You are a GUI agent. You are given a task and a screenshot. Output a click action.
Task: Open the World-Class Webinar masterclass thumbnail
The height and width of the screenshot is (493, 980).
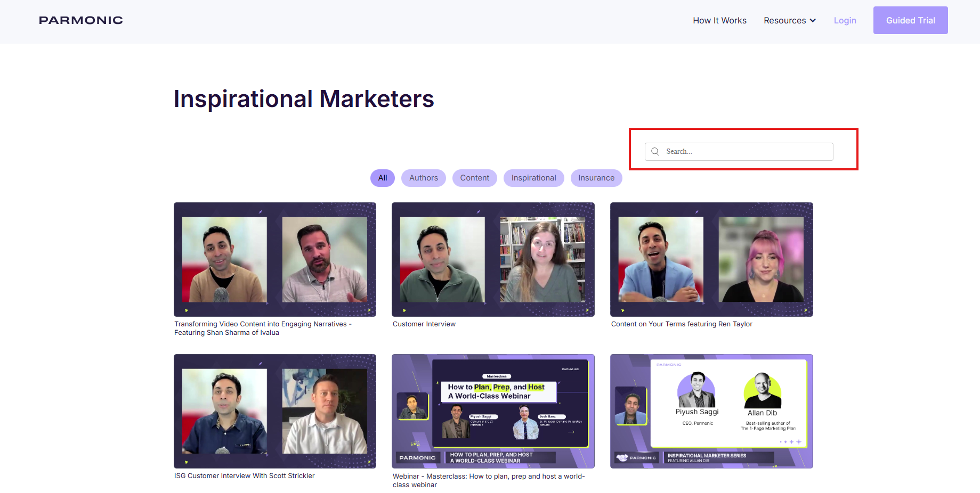coord(493,411)
